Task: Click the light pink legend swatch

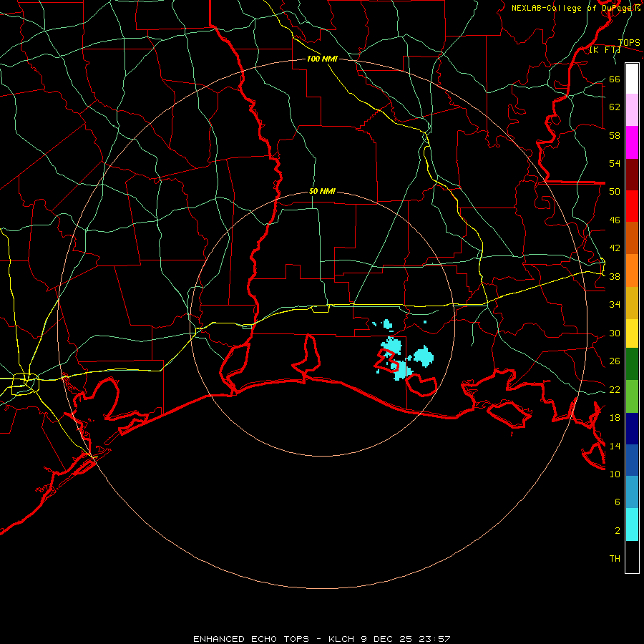Action: 632,109
